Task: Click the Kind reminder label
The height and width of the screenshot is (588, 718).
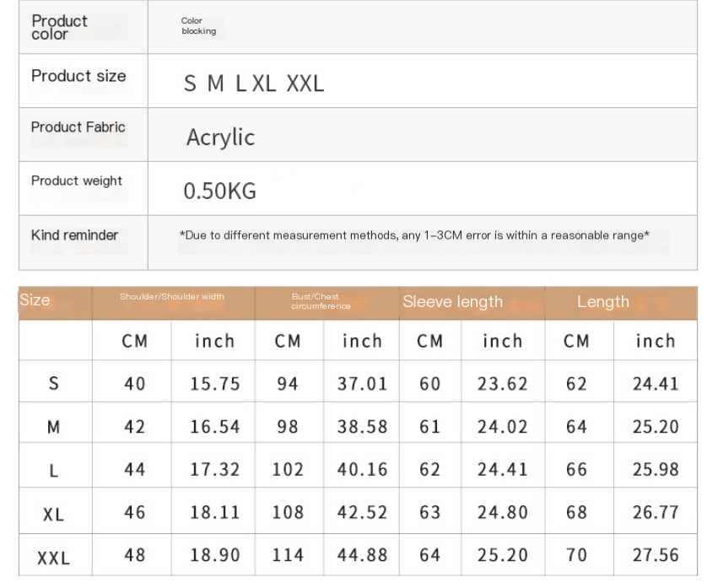Action: pos(74,235)
